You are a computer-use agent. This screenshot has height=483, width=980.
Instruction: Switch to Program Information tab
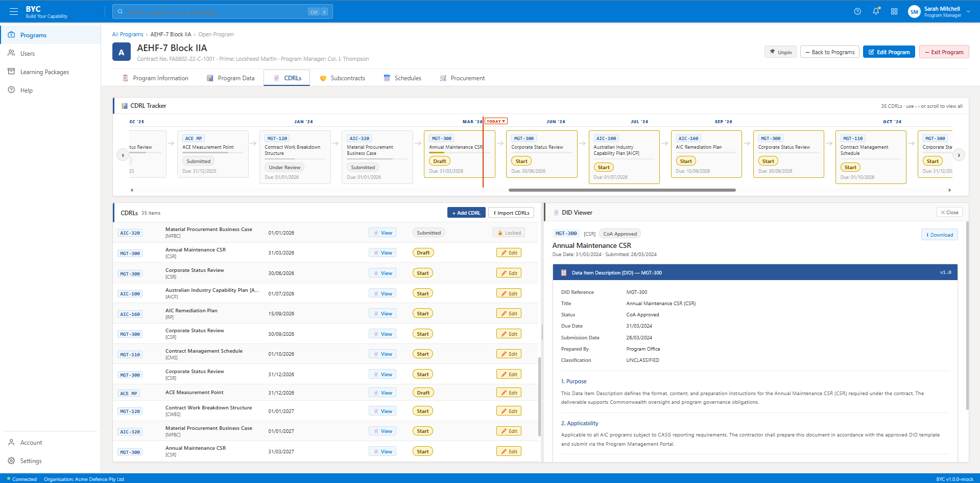coord(155,78)
